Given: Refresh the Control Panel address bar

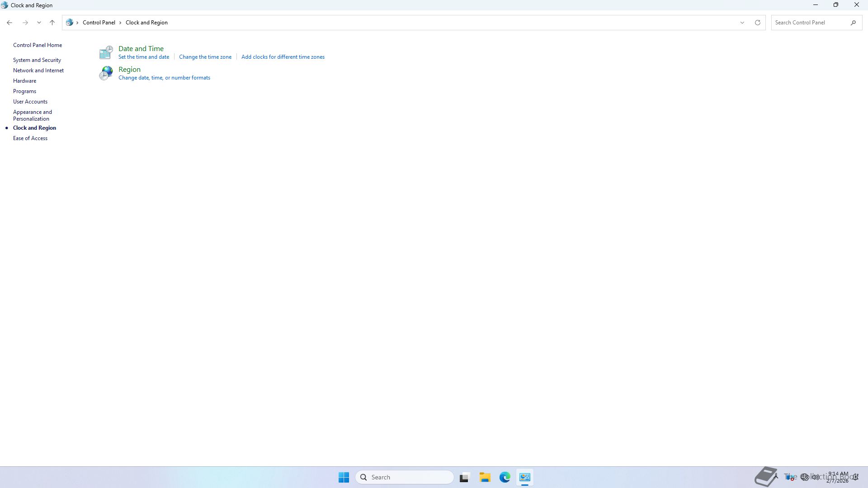Looking at the screenshot, I should (x=757, y=23).
